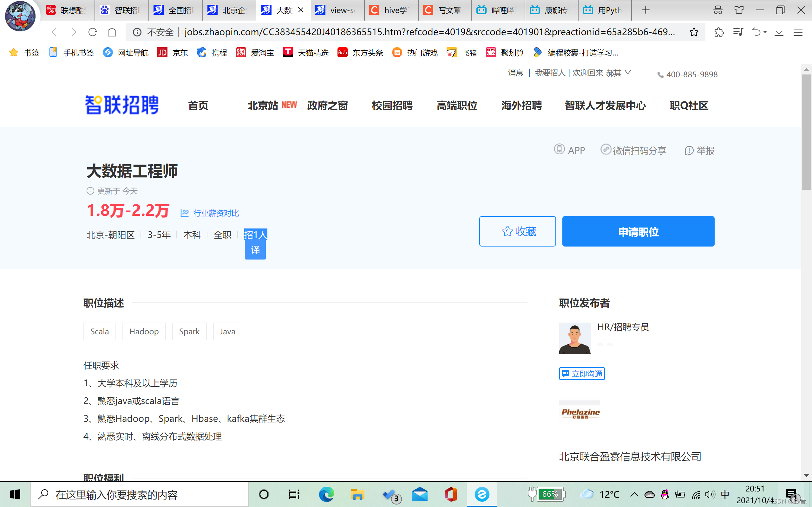Open the browser extensions puzzle icon
This screenshot has width=812, height=507.
click(x=719, y=32)
